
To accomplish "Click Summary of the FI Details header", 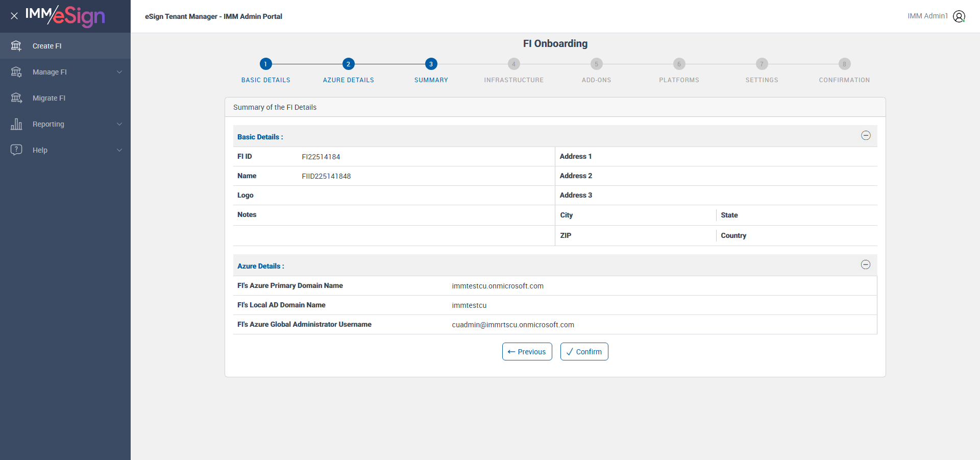I will tap(275, 107).
